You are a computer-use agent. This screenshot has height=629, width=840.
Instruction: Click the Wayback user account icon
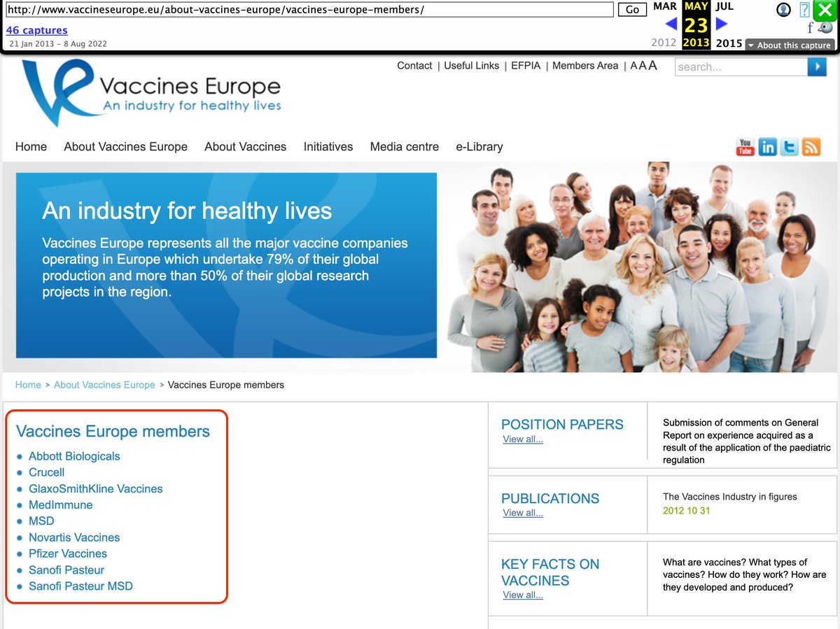[783, 10]
